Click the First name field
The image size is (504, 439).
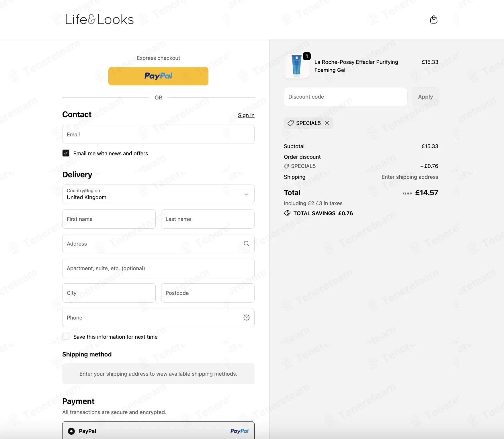[x=109, y=219]
